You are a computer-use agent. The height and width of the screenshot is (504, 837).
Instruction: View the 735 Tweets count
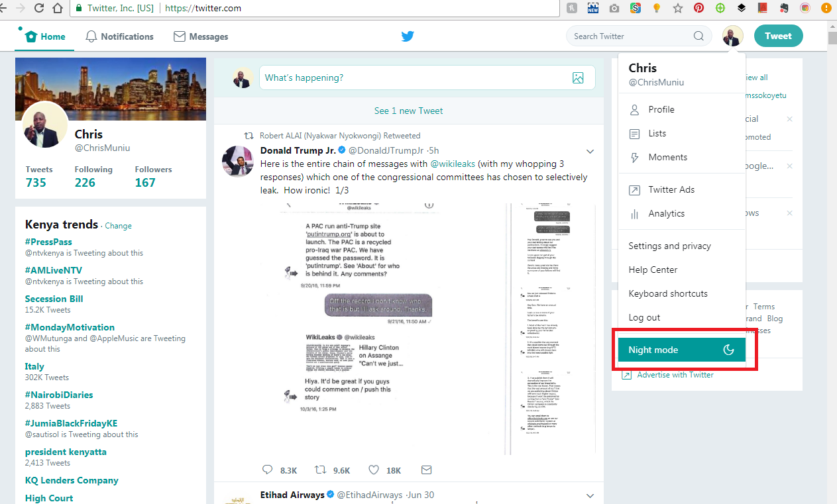36,182
